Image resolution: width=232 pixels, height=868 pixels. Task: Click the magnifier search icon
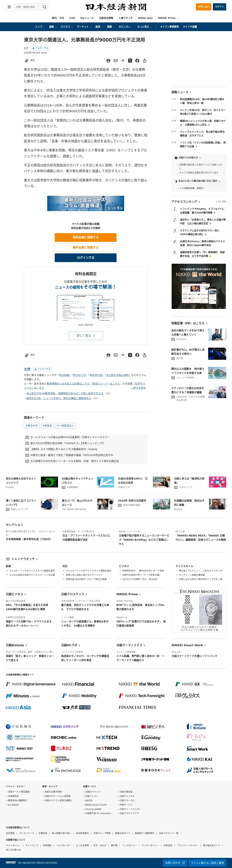pos(44,7)
